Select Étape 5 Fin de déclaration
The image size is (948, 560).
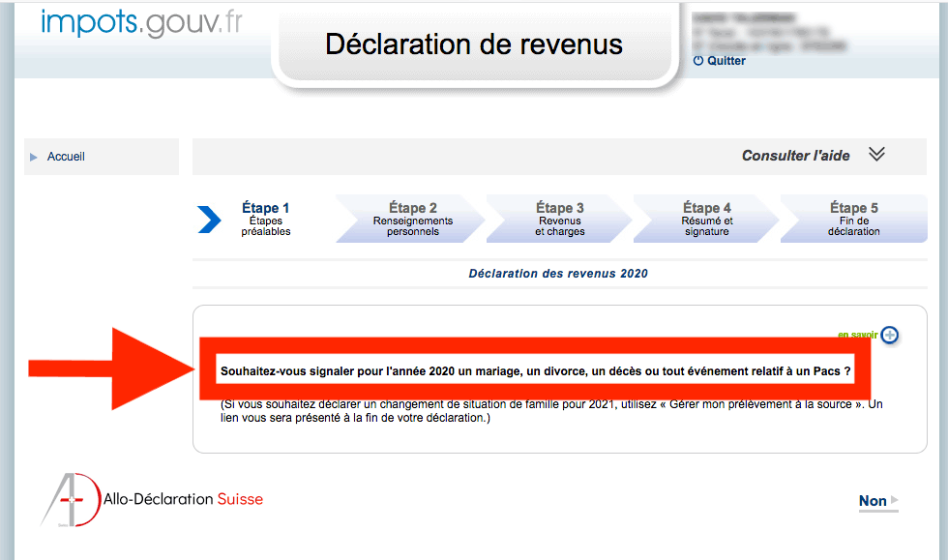point(853,219)
